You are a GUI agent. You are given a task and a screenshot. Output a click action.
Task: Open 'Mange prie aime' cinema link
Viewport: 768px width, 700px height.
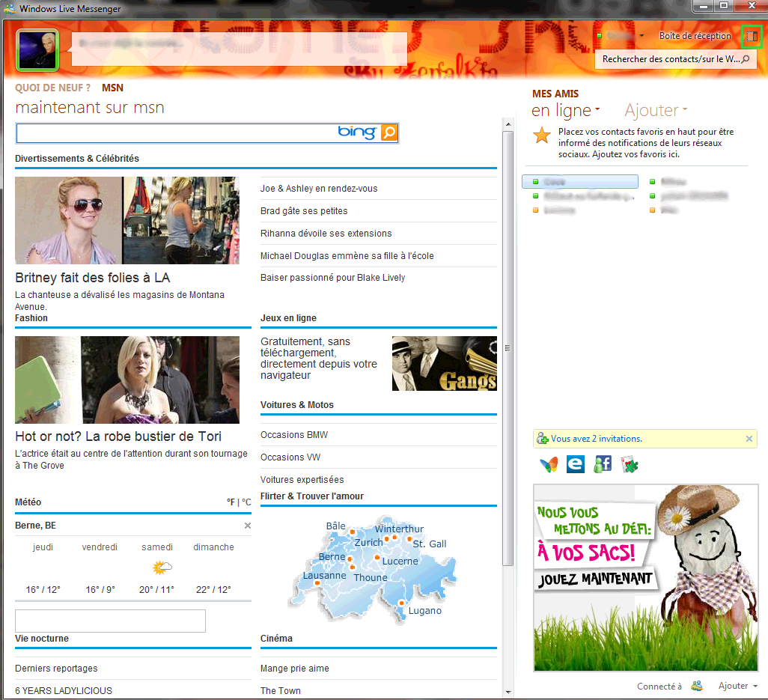tap(295, 669)
